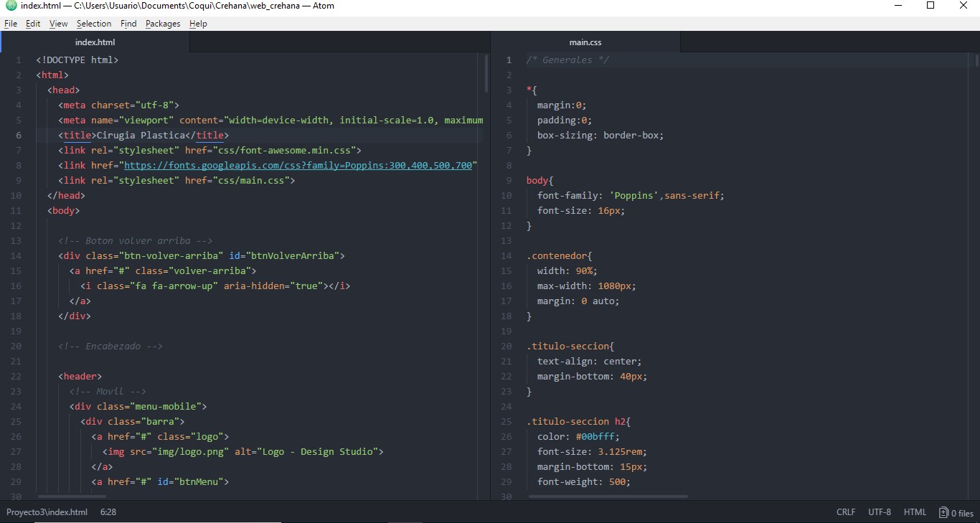
Task: Open the File menu
Action: point(11,24)
